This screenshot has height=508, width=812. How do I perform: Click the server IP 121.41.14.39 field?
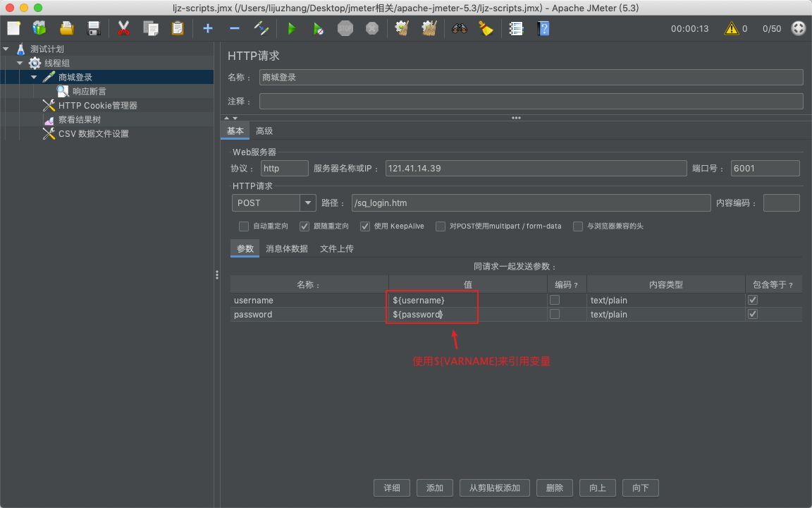536,169
